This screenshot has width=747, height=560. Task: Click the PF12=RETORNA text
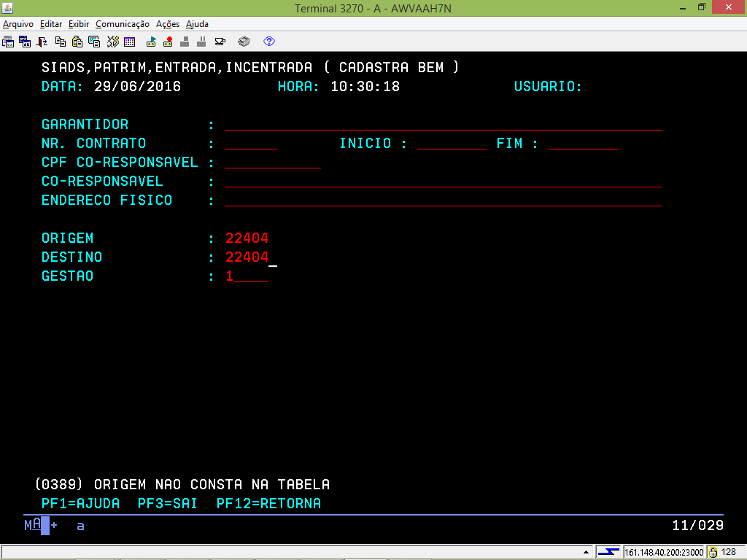268,504
